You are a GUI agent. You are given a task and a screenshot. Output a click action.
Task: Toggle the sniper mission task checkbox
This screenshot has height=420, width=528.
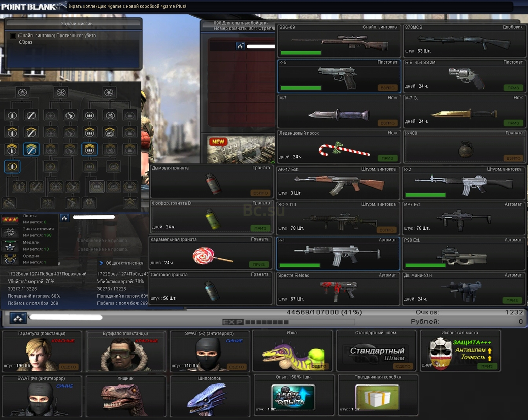[x=13, y=36]
